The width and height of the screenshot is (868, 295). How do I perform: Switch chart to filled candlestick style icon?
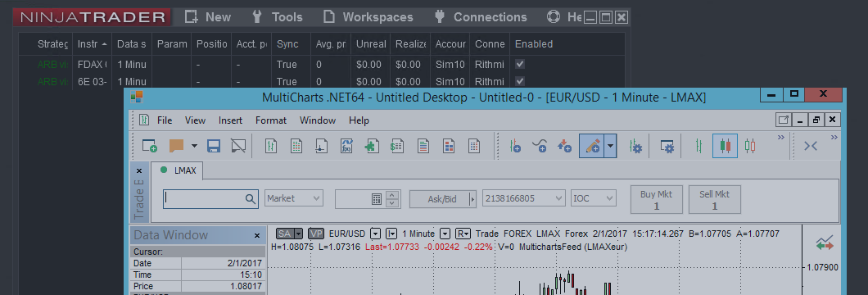pos(725,146)
